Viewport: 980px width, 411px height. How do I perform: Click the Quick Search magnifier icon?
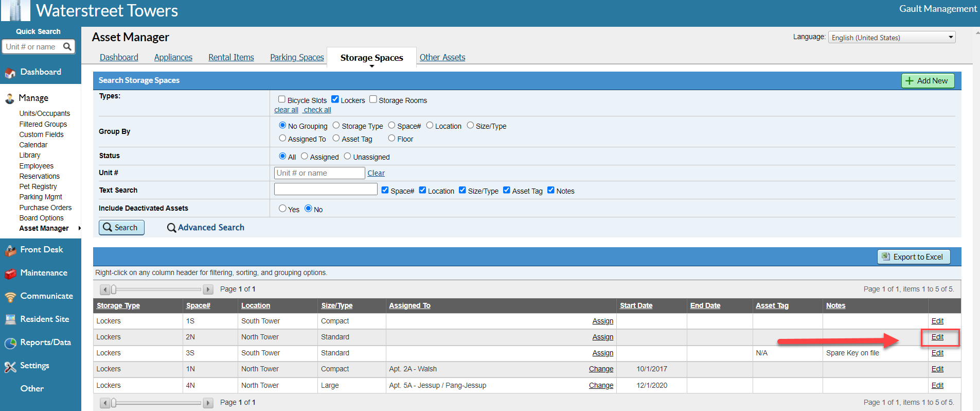67,47
